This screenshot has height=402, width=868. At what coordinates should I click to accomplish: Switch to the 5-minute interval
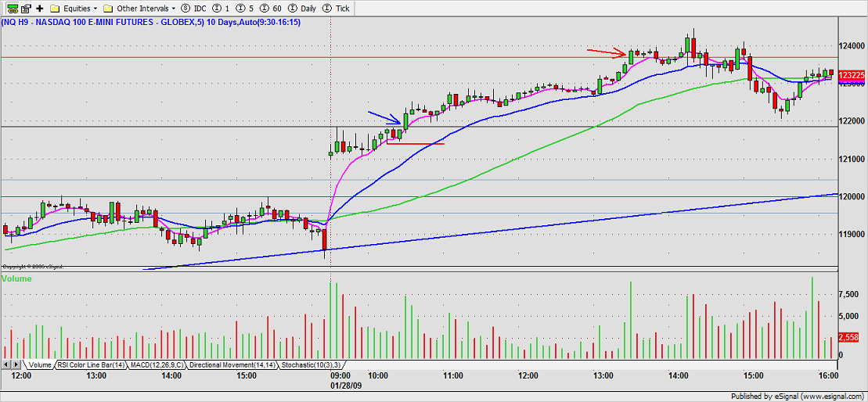[245, 9]
